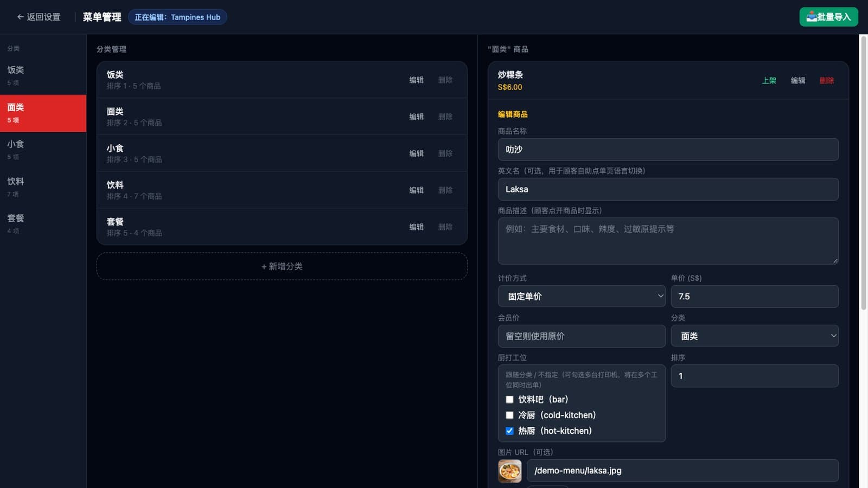This screenshot has width=868, height=488.
Task: Click the 图片 URL field with laksa.jpg
Action: 682,471
